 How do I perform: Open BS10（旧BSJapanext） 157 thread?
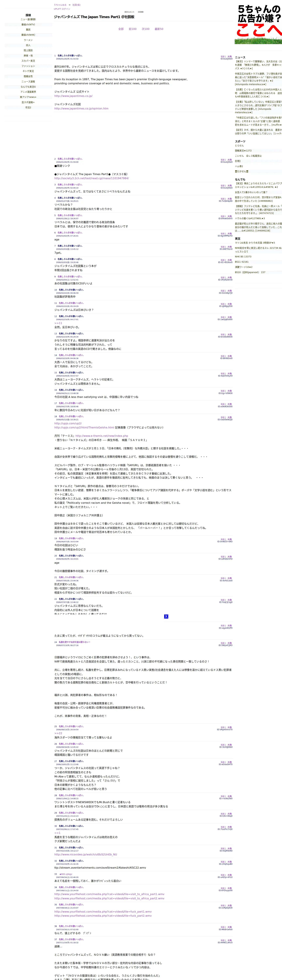(x=250, y=272)
